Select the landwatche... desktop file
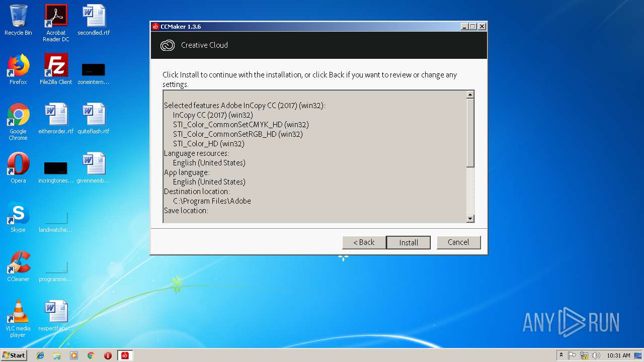644x362 pixels. 56,222
